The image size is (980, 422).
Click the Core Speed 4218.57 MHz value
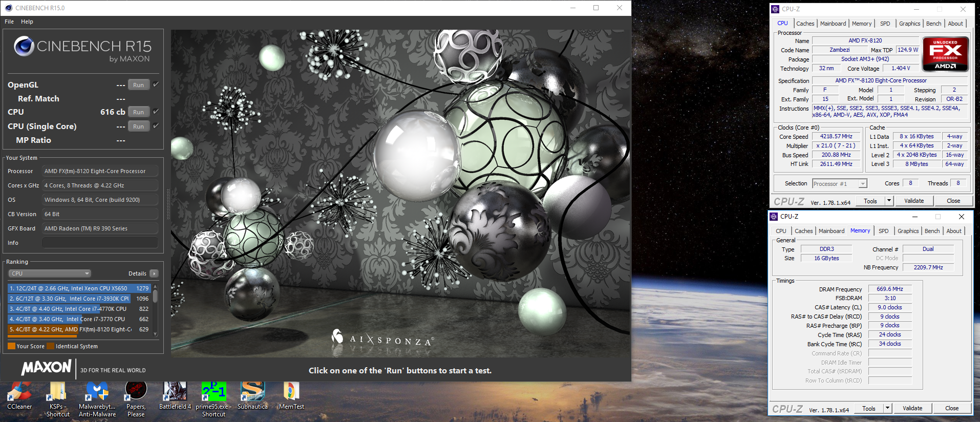pos(836,136)
